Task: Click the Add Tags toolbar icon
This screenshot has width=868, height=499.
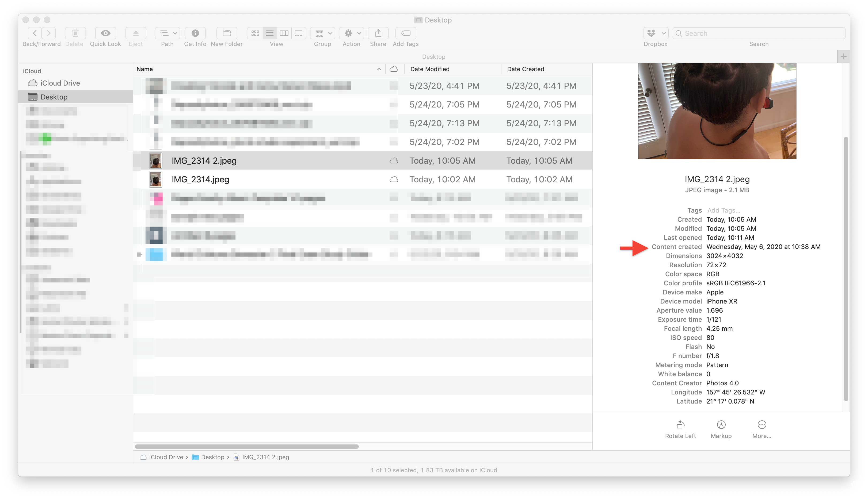Action: (x=406, y=33)
